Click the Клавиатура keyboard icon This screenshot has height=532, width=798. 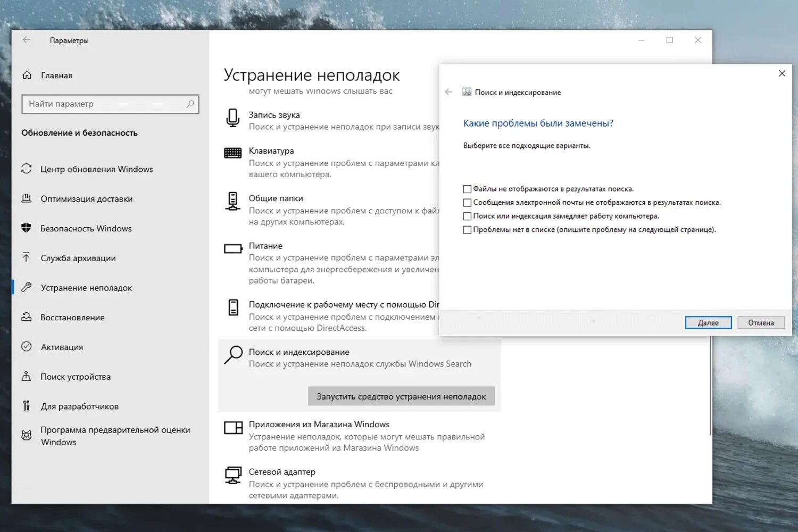pyautogui.click(x=233, y=153)
